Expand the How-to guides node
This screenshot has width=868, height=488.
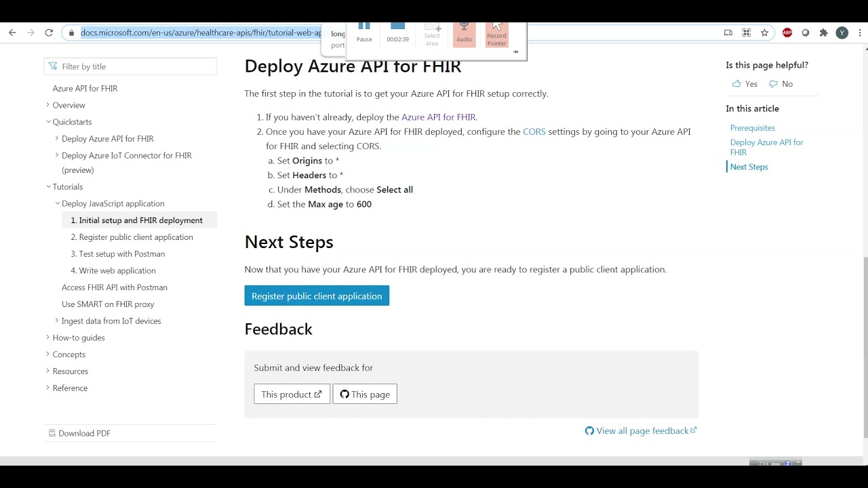tap(47, 338)
